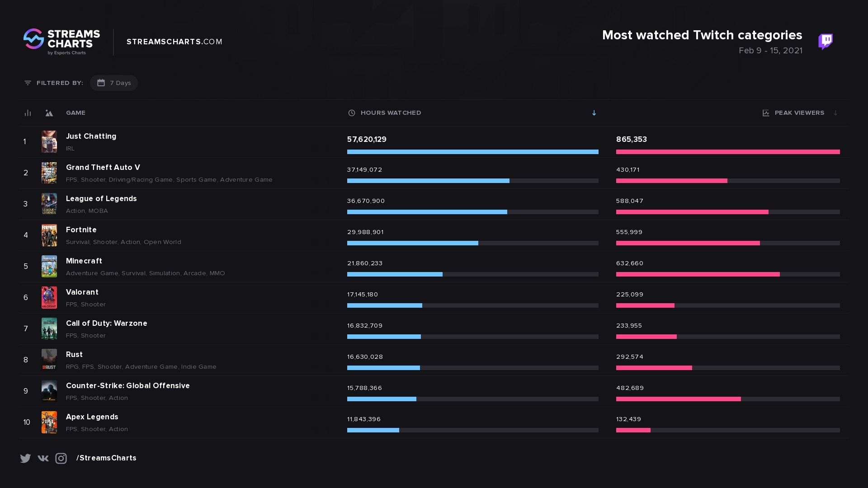The height and width of the screenshot is (488, 868).
Task: Click the filter lines icon
Action: coord(28,83)
